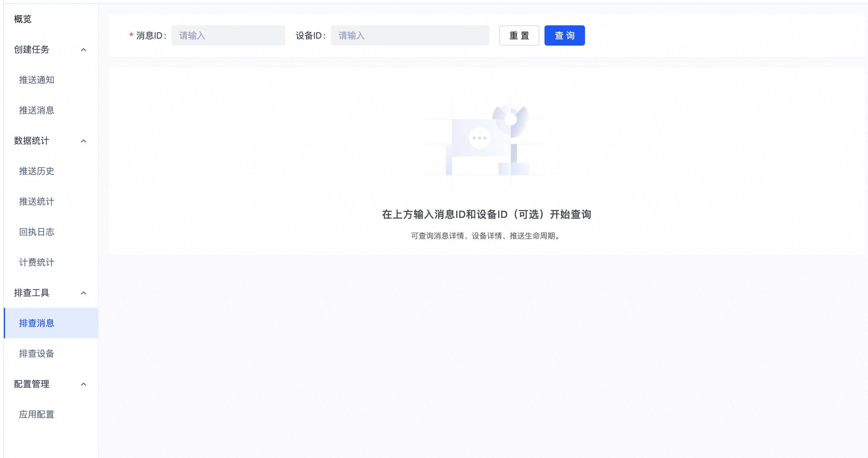This screenshot has height=458, width=868.
Task: Click the 设备ID label
Action: pyautogui.click(x=311, y=35)
